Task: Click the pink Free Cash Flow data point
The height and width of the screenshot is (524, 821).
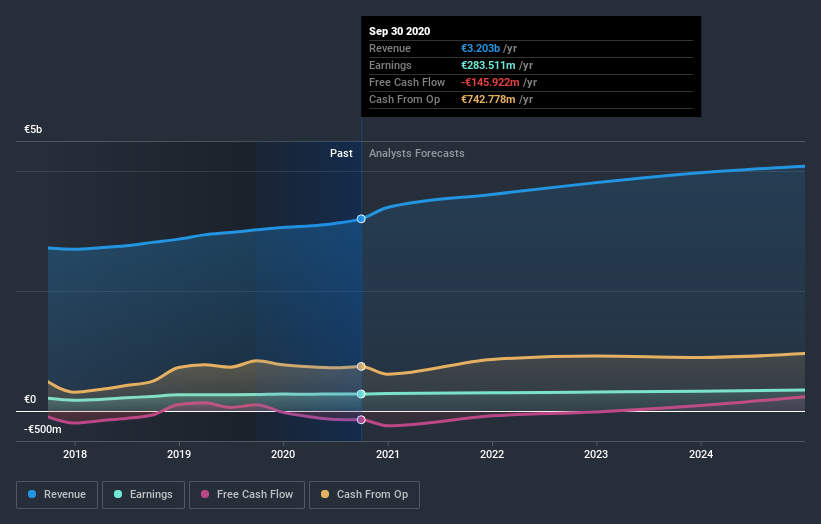Action: click(361, 420)
